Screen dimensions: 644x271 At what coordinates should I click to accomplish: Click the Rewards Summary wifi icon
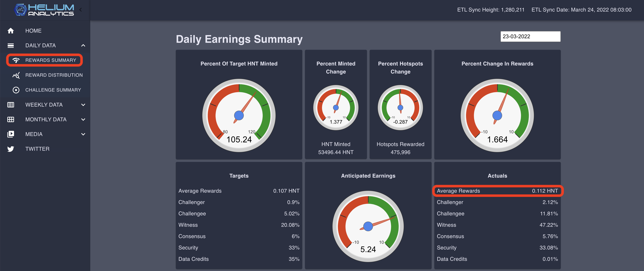coord(16,60)
